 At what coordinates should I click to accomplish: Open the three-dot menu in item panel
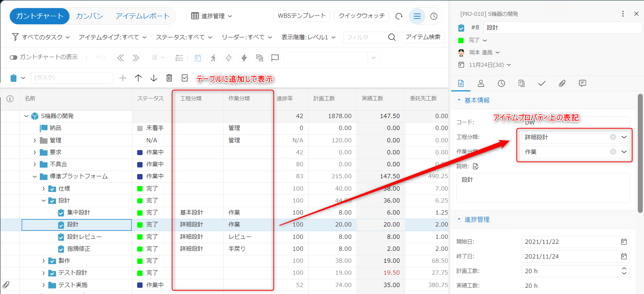coord(623,14)
